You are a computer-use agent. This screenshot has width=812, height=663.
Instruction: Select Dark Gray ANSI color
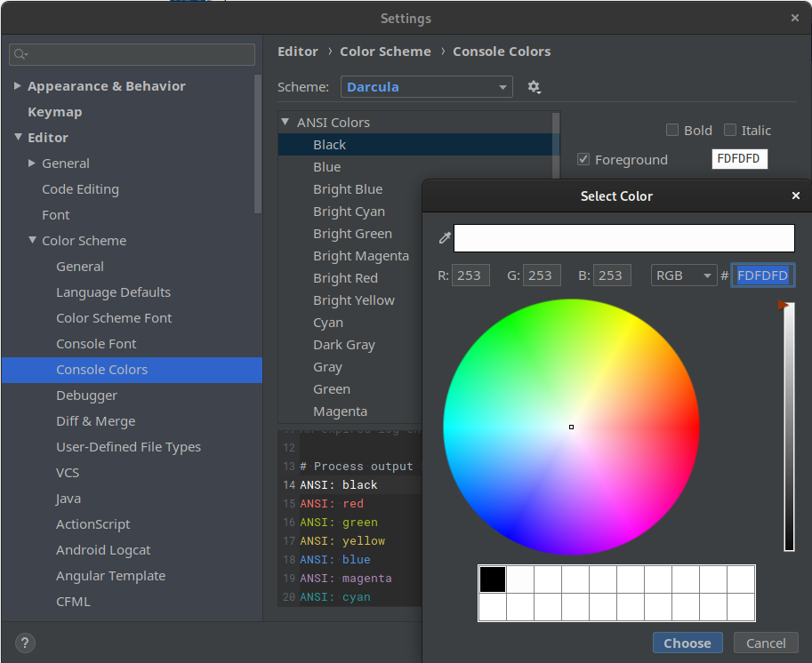344,345
